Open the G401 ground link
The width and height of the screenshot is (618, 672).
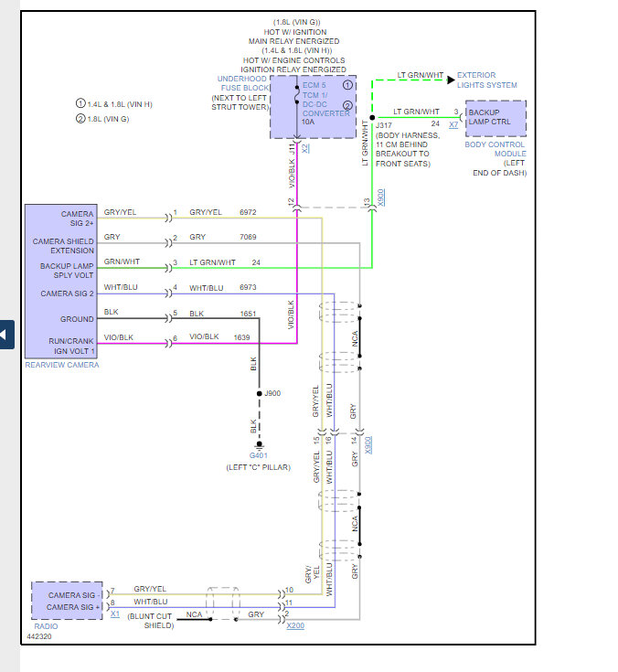(259, 455)
